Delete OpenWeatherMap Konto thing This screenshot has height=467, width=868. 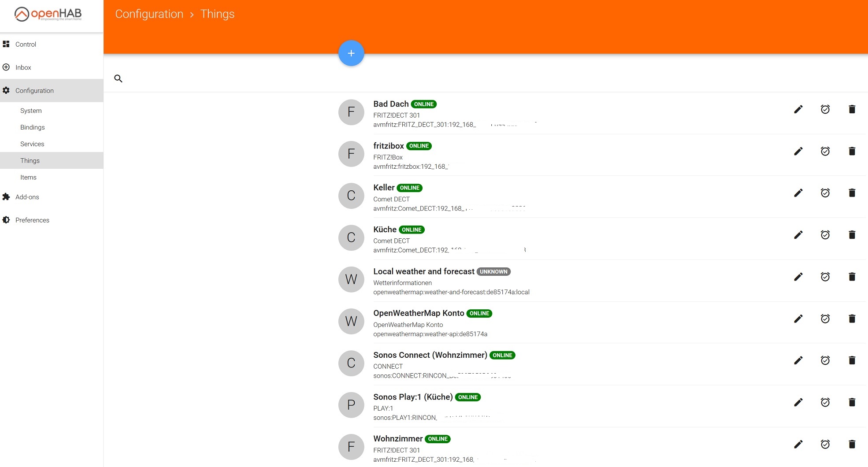(852, 319)
